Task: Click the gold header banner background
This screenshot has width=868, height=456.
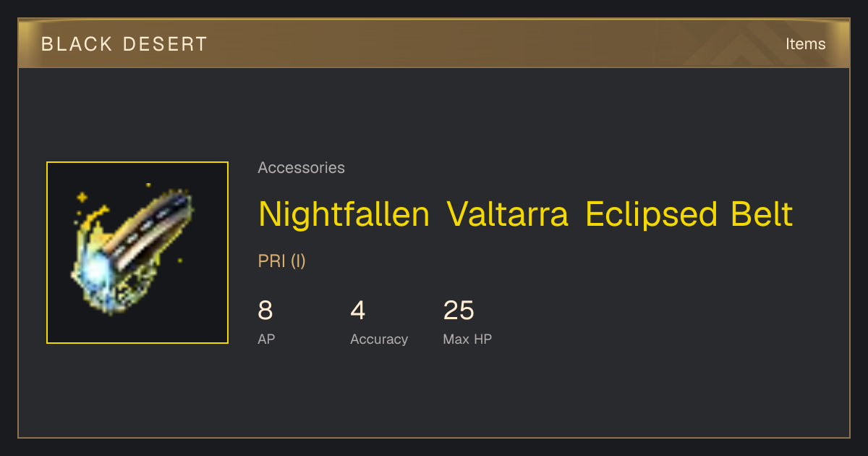Action: pos(434,44)
